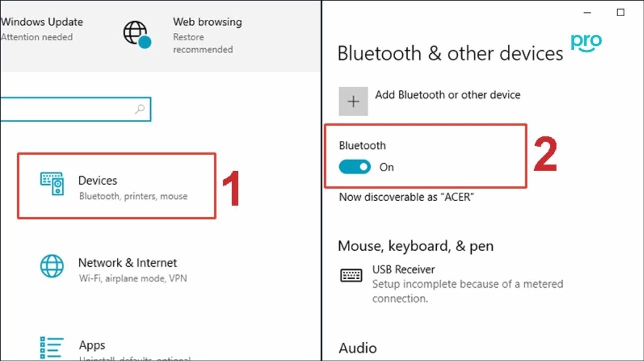The image size is (644, 361).
Task: Expand the Audio devices section
Action: (358, 348)
